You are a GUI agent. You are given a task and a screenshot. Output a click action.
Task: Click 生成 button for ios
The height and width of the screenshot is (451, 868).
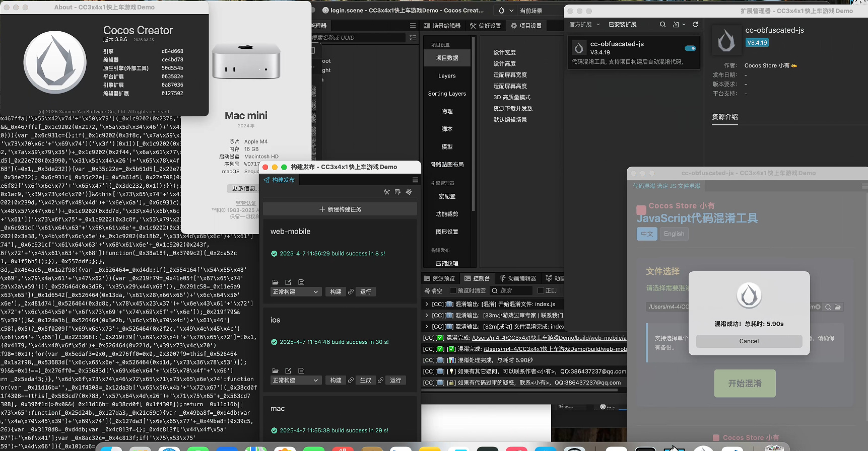pos(366,381)
